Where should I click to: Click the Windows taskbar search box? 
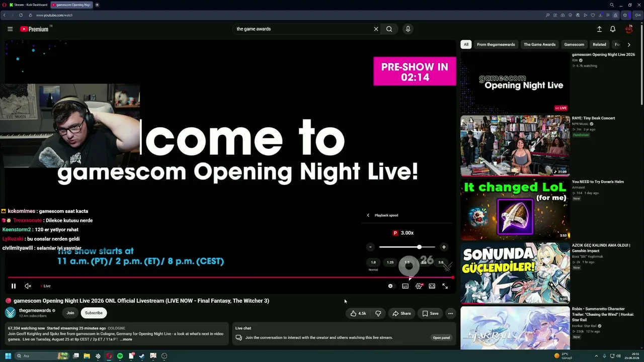(x=42, y=356)
